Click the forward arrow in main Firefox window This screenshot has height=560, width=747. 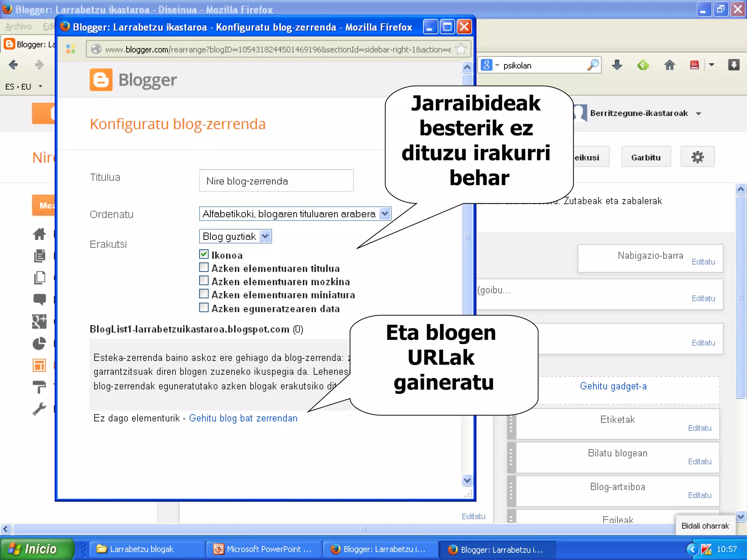coord(39,65)
